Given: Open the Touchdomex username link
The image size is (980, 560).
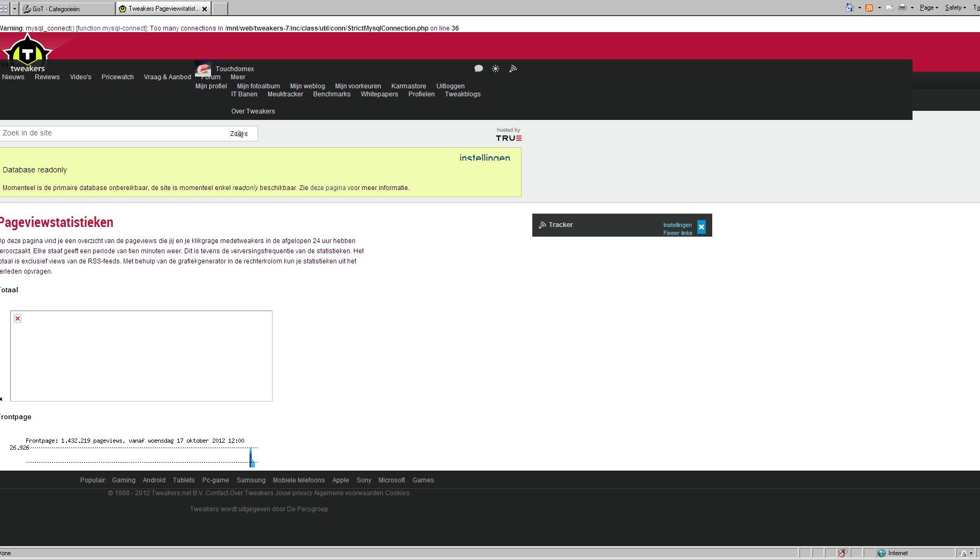Looking at the screenshot, I should pos(235,69).
